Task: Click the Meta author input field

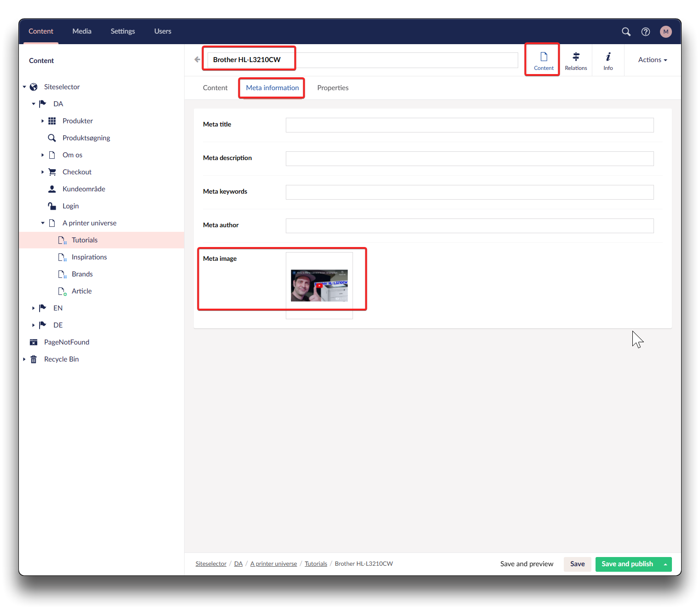Action: pos(469,226)
